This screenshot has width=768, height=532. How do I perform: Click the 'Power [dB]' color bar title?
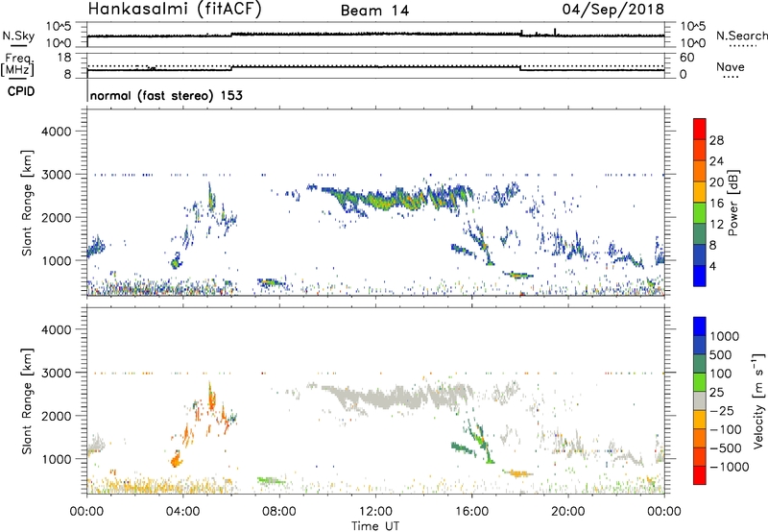click(732, 203)
